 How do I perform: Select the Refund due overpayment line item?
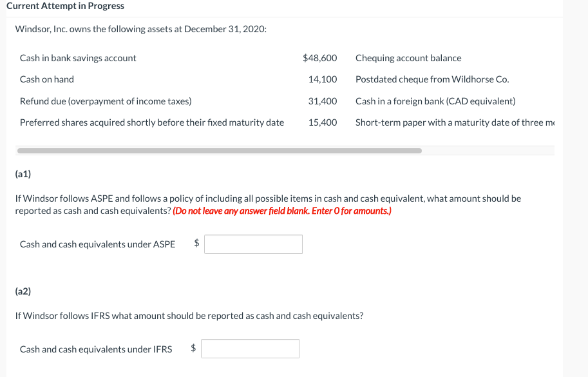tap(104, 101)
